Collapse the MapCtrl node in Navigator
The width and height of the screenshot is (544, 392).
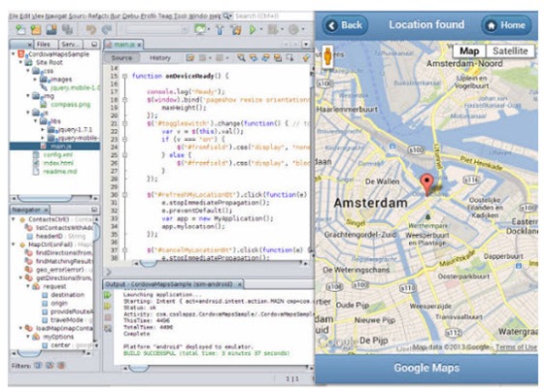pyautogui.click(x=14, y=245)
